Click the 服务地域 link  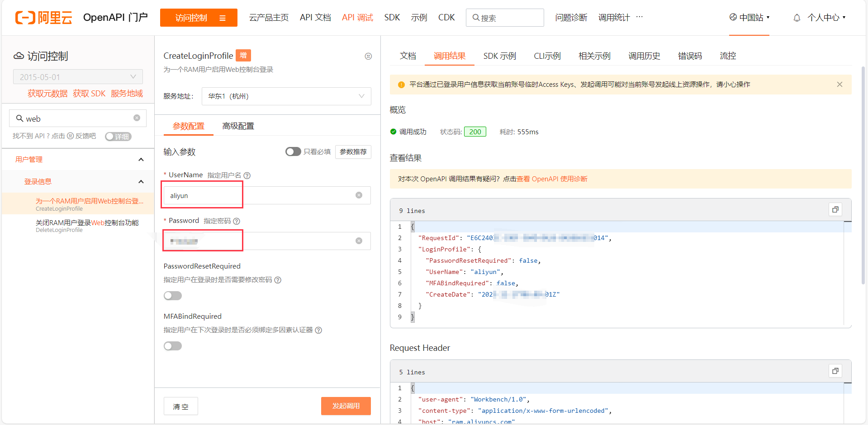[x=127, y=94]
